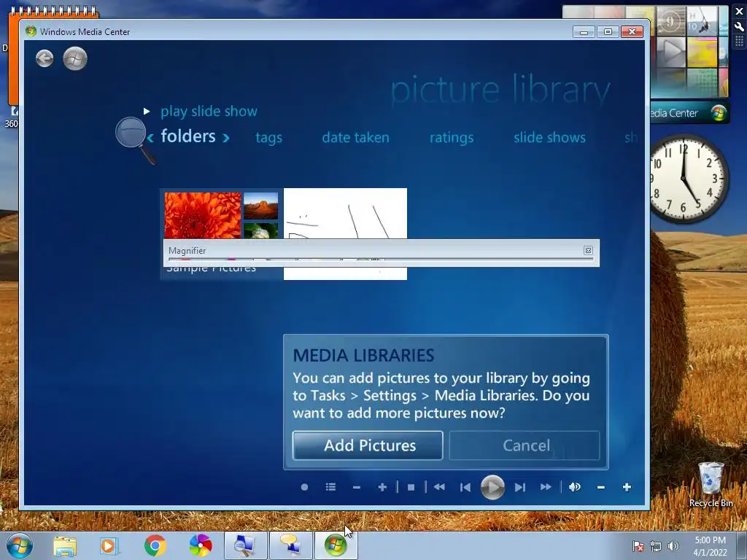
Task: Open the taskbar clock showing 5:00 PM
Action: click(x=710, y=546)
